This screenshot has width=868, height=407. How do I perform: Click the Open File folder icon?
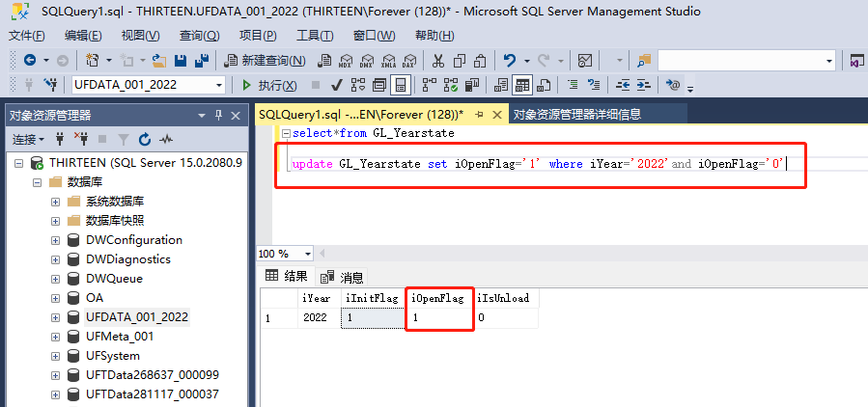159,60
